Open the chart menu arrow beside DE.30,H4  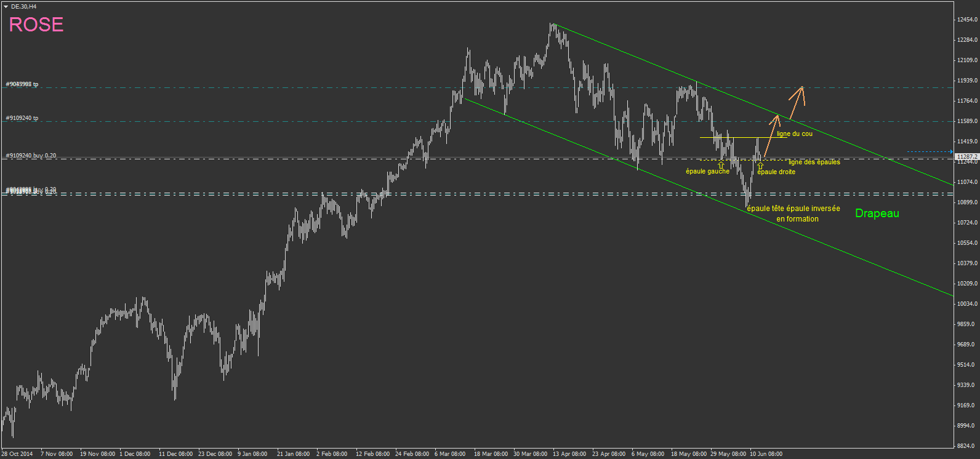[6, 6]
